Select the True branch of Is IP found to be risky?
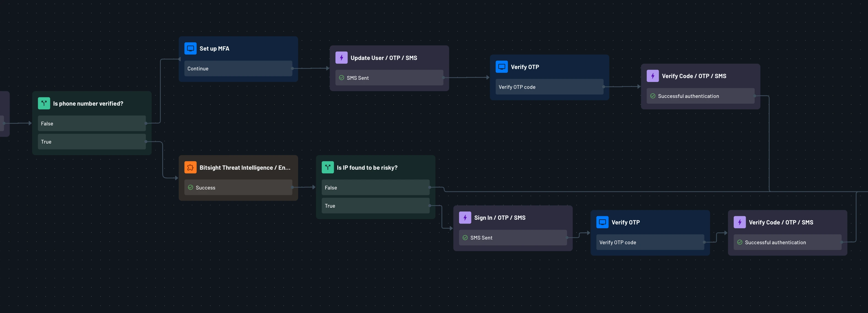Image resolution: width=868 pixels, height=313 pixels. click(375, 206)
